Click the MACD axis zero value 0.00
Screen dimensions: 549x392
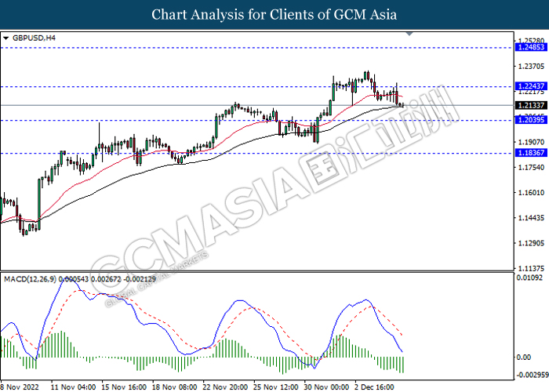click(x=524, y=357)
